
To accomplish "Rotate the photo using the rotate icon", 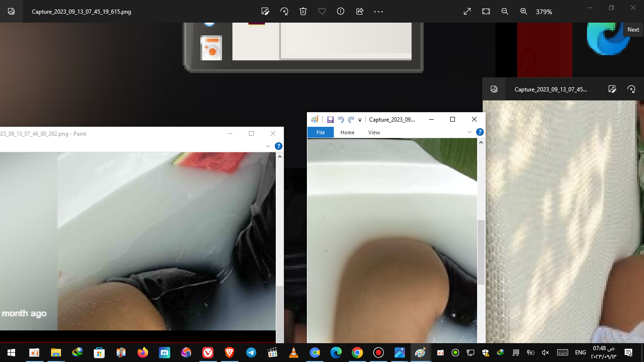I will point(284,11).
